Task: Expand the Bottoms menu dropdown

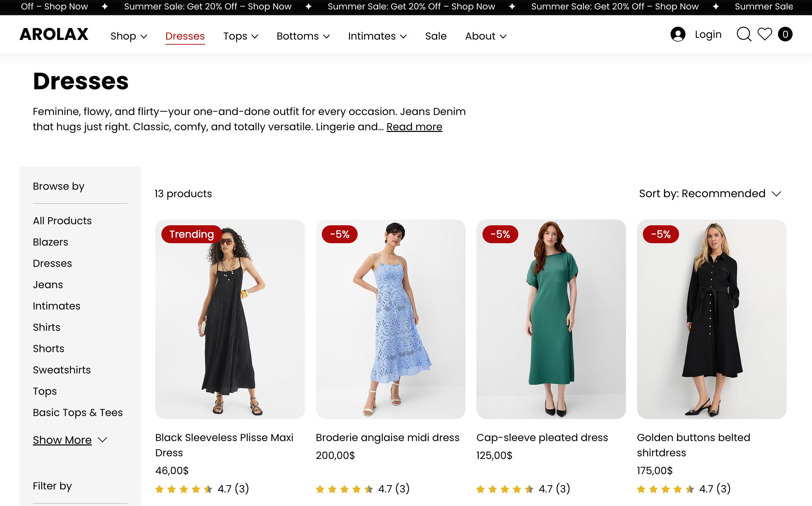Action: (303, 36)
